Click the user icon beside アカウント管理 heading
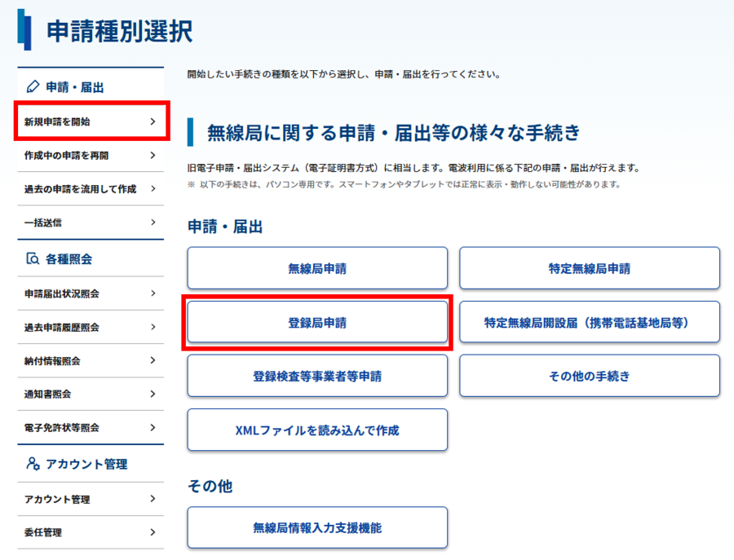The height and width of the screenshot is (560, 734). pos(33,464)
